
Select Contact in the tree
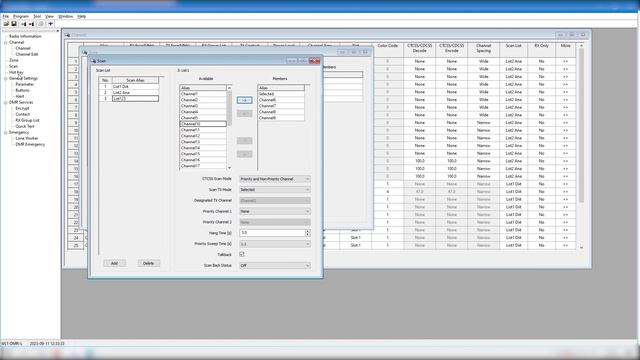click(x=22, y=114)
